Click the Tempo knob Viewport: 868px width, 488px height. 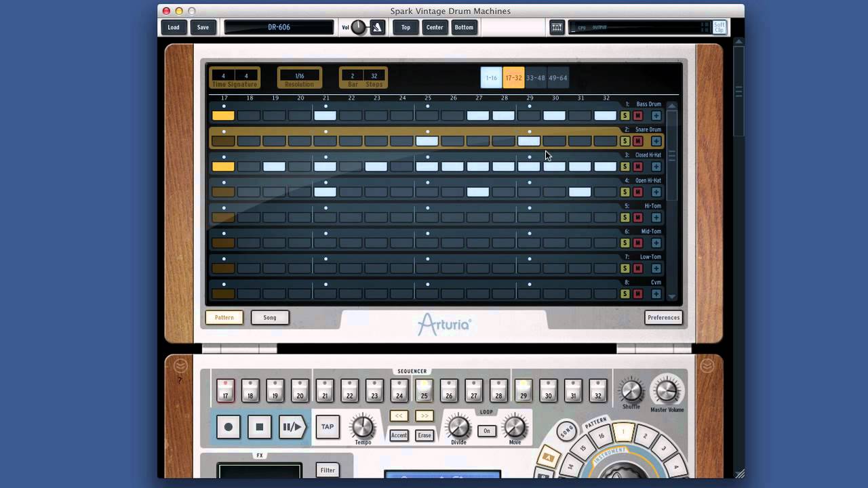(363, 426)
